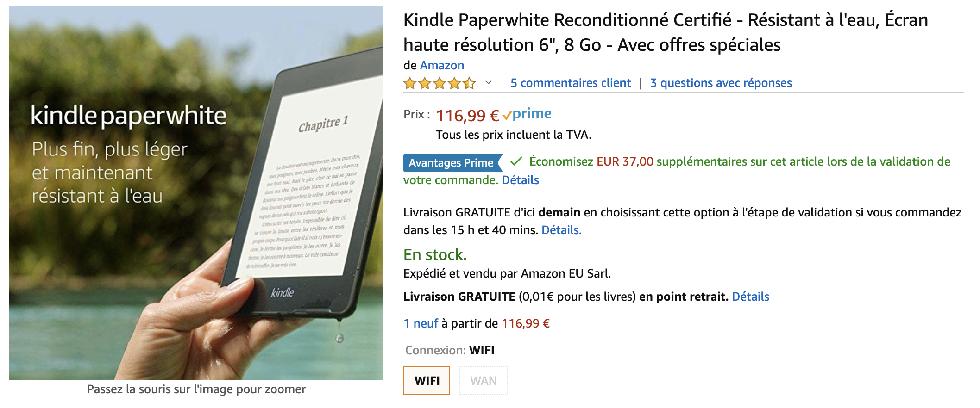
Task: Click the Amazon brand link
Action: pos(442,65)
